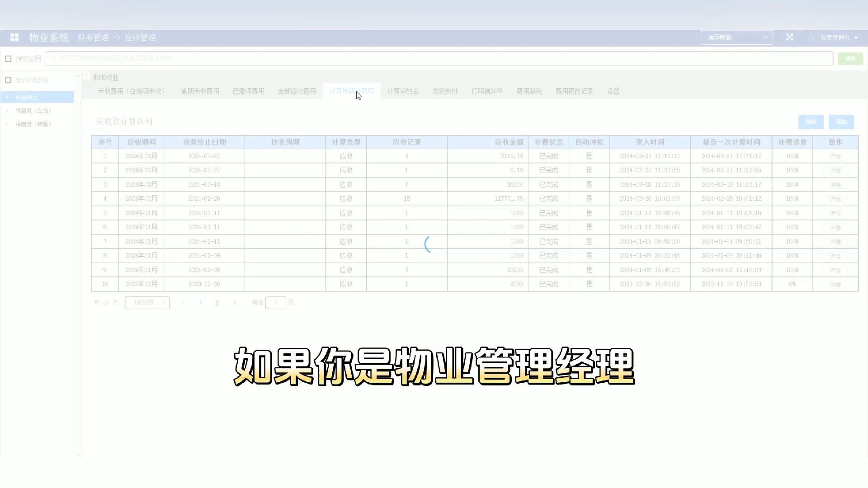Switch to the 未收费用（含逾期未收）tab
Viewport: 868px width, 488px height.
[x=132, y=91]
